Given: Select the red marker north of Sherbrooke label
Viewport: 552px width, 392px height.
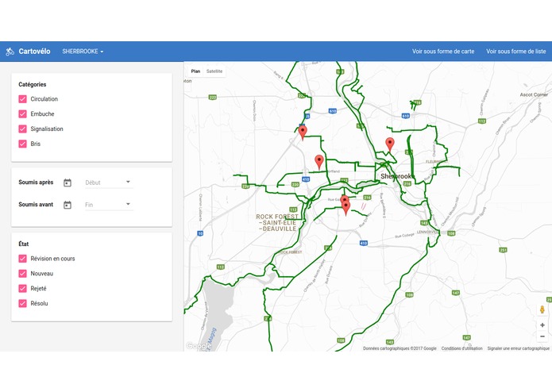Looking at the screenshot, I should [x=390, y=144].
